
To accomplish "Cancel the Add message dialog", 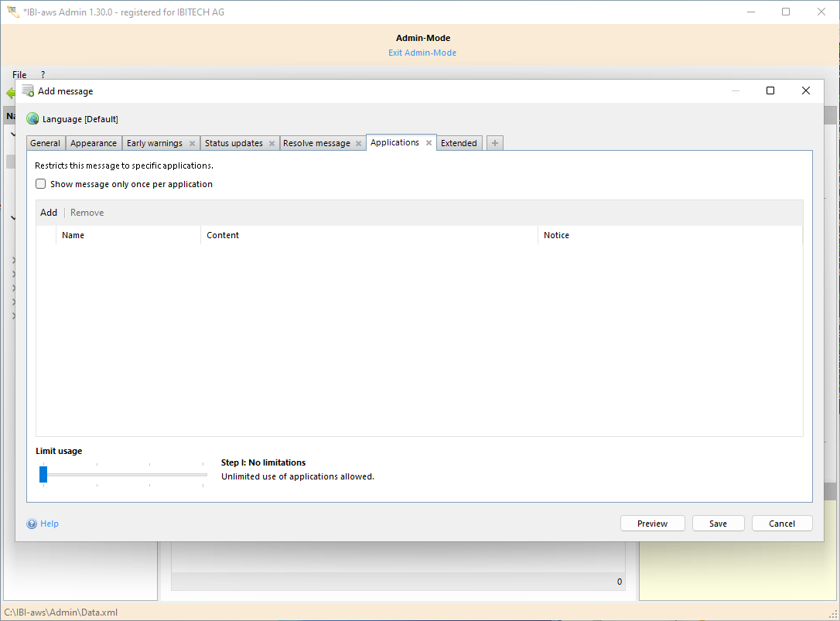I will tap(782, 524).
